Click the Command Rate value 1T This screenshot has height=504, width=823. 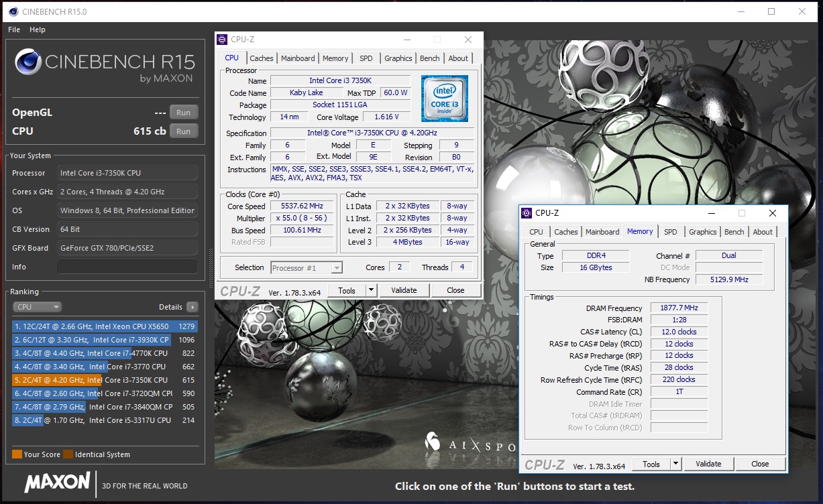679,392
